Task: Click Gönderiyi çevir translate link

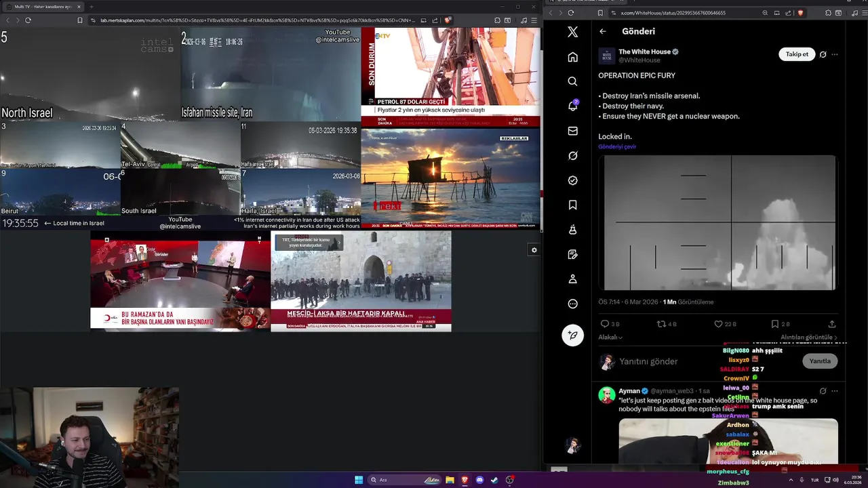Action: coord(617,146)
